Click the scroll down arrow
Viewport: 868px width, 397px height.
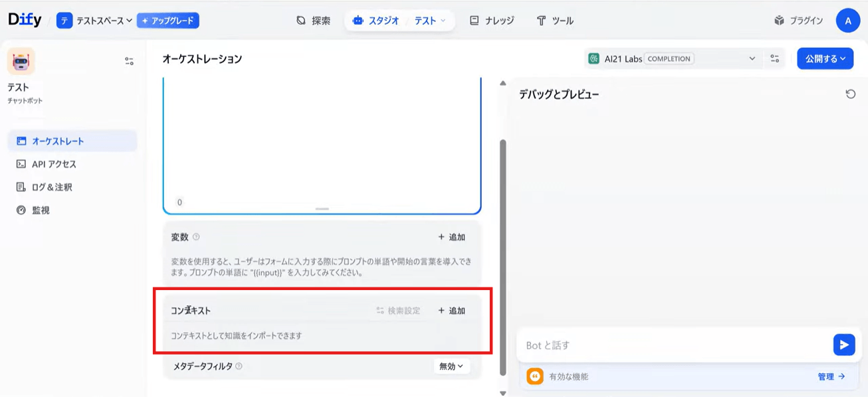503,393
